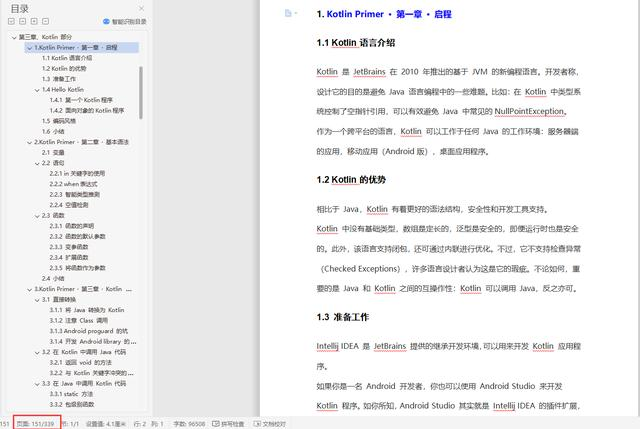Click the underlined word JetBrains in first paragraph
This screenshot has width=640, height=429.
tap(369, 72)
